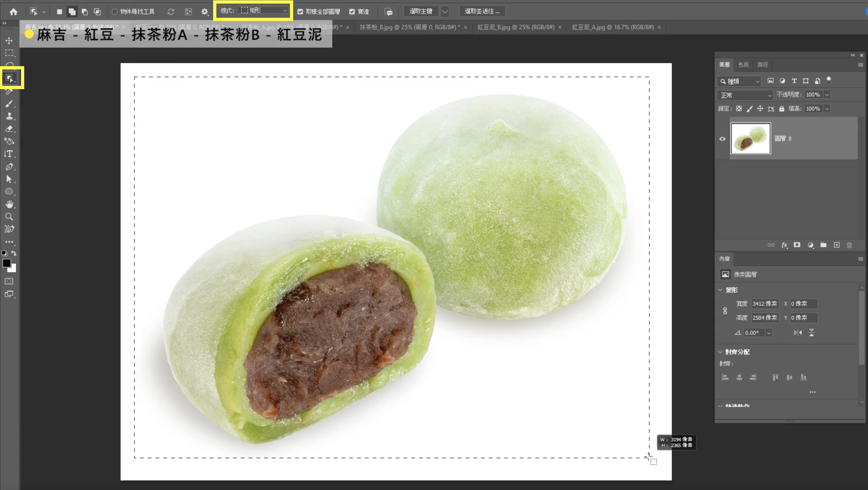The width and height of the screenshot is (868, 490).
Task: Enable the 物件尋找工具 checkbox
Action: pos(115,12)
